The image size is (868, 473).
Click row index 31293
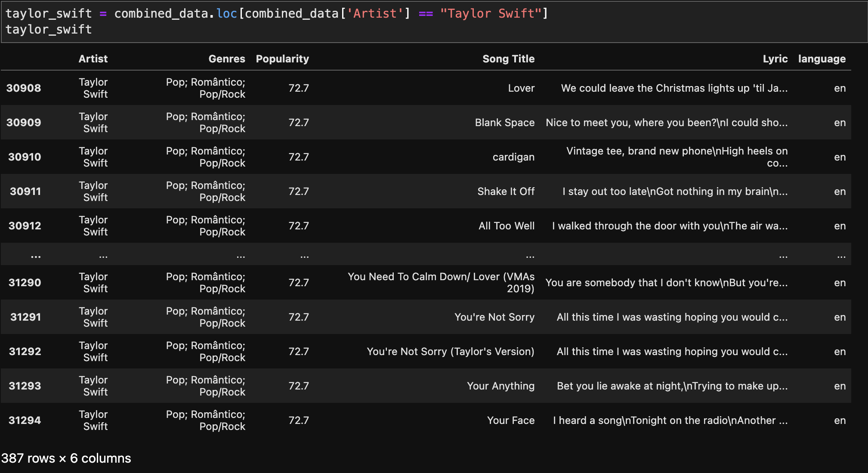click(x=25, y=386)
